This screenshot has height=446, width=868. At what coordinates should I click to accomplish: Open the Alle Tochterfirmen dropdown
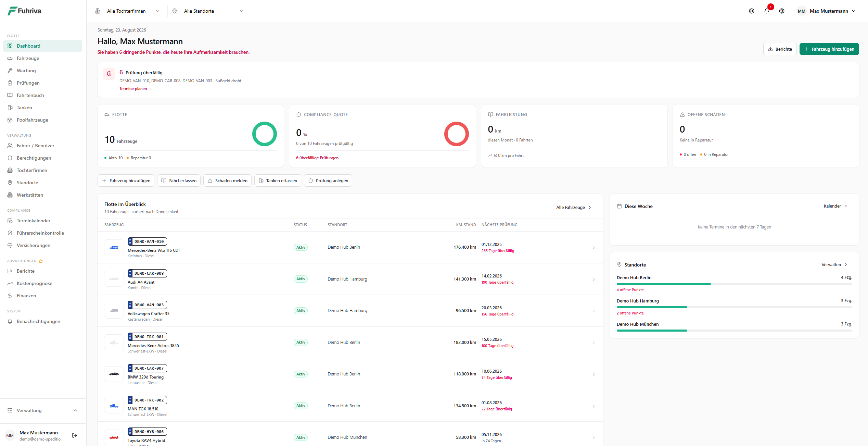click(127, 11)
